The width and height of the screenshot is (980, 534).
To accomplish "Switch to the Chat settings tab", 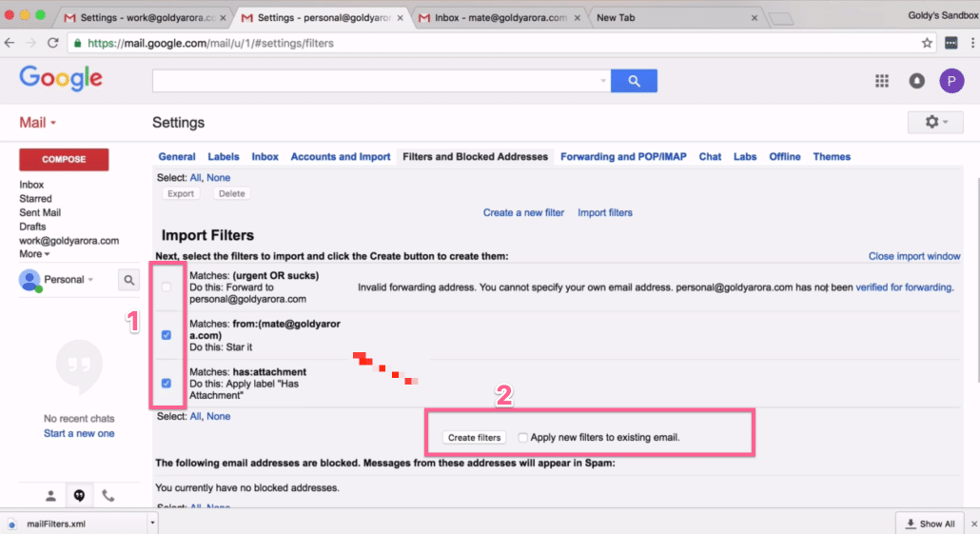I will 710,157.
